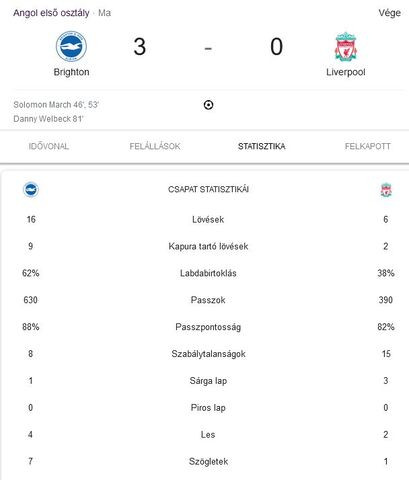Click the goal ball icon between scorers

click(x=208, y=105)
